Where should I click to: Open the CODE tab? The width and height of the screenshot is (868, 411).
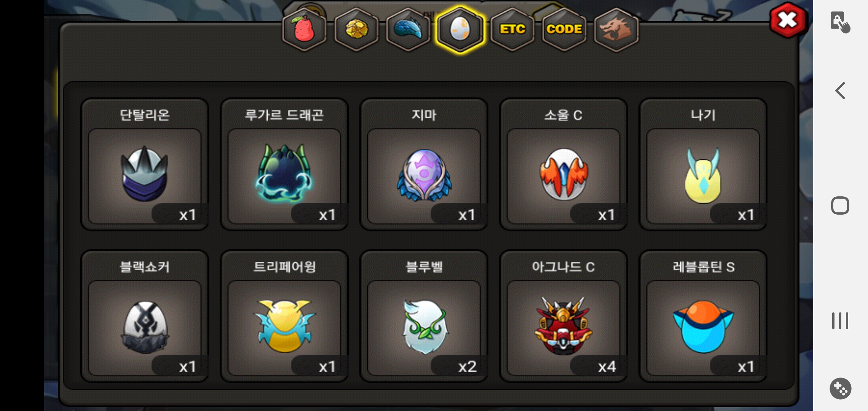[564, 30]
